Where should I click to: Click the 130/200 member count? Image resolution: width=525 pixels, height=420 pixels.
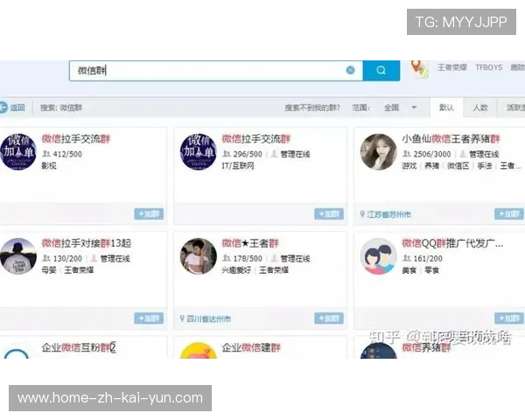click(67, 259)
